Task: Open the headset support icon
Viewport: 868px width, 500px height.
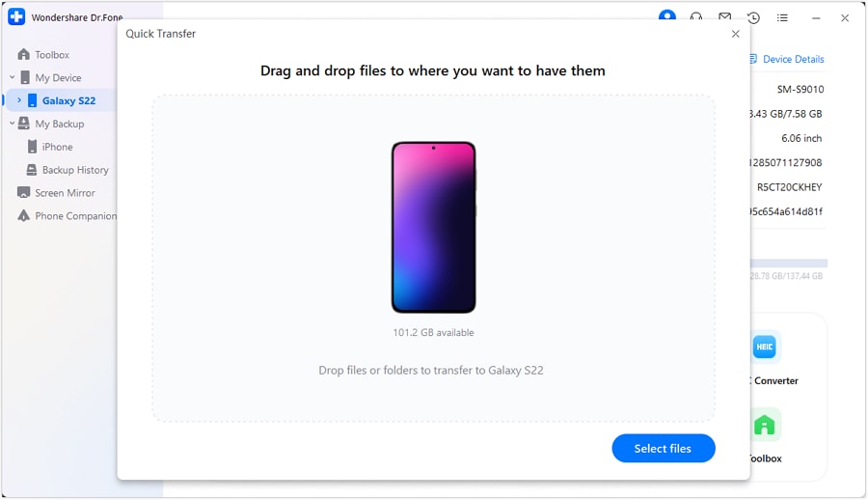Action: pos(695,17)
